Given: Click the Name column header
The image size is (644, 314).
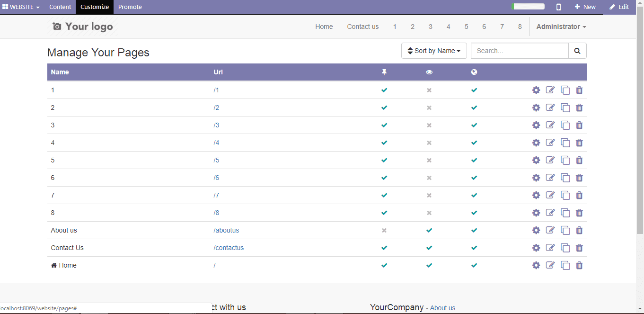Looking at the screenshot, I should (x=60, y=72).
